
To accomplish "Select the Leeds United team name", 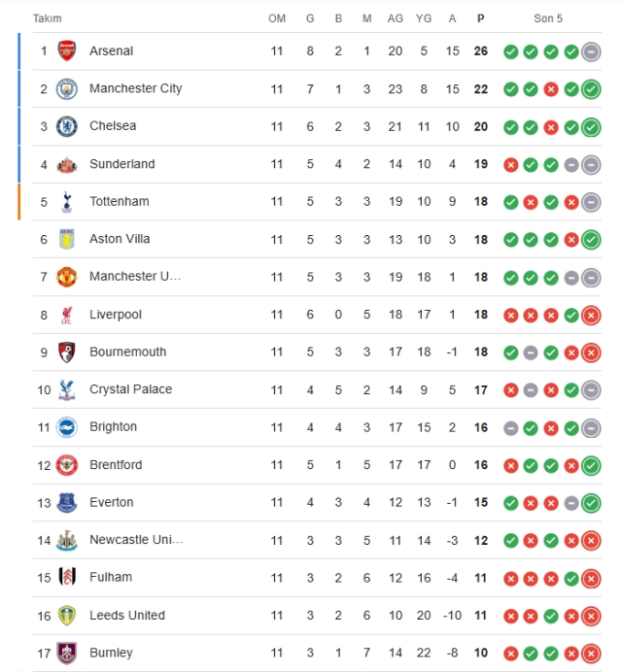I will (126, 615).
